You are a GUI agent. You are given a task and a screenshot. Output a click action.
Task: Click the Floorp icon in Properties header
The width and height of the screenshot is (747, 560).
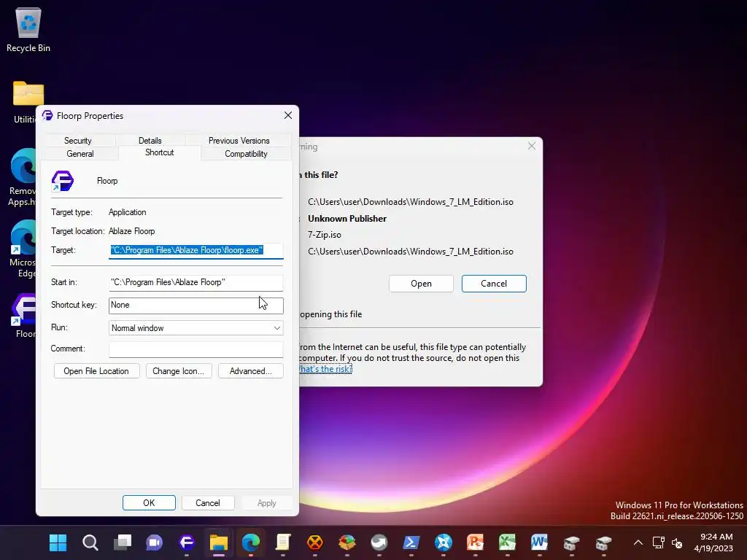63,181
